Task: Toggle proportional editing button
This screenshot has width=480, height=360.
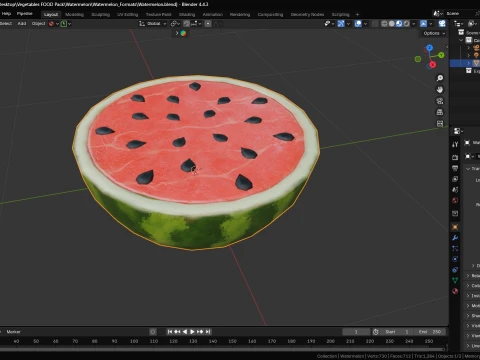Action: (x=208, y=24)
